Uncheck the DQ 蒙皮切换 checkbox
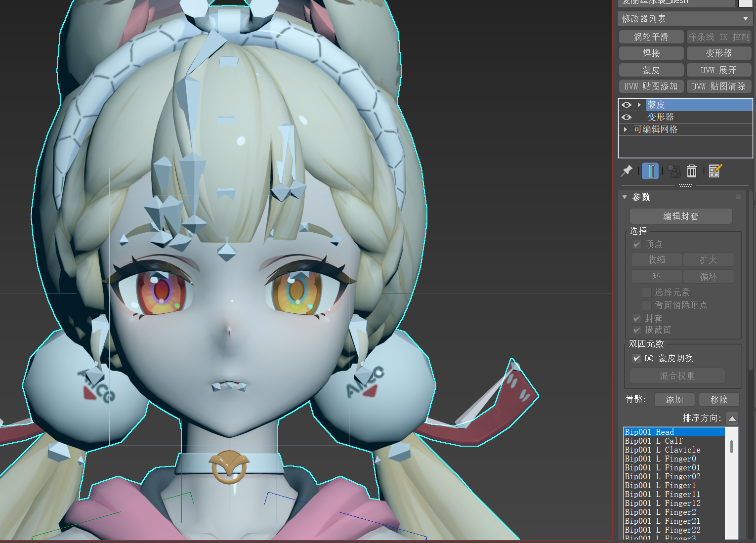 [x=637, y=358]
